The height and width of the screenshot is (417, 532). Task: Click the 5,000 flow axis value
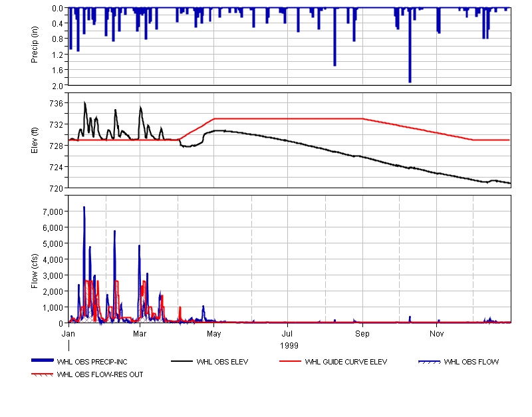click(53, 243)
